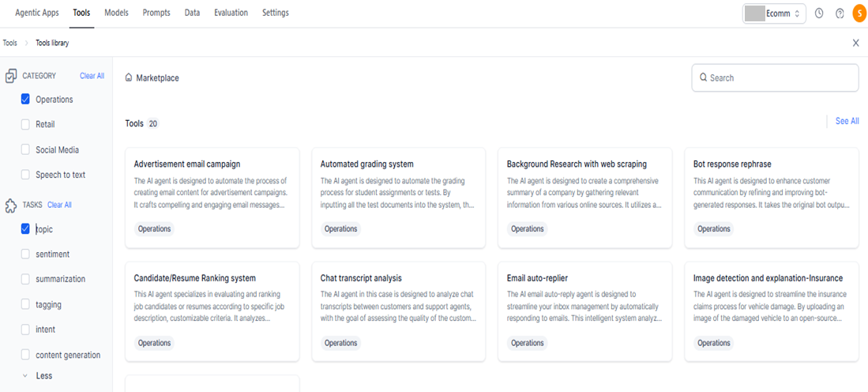Open the Evaluation tab
The image size is (868, 392).
(231, 12)
